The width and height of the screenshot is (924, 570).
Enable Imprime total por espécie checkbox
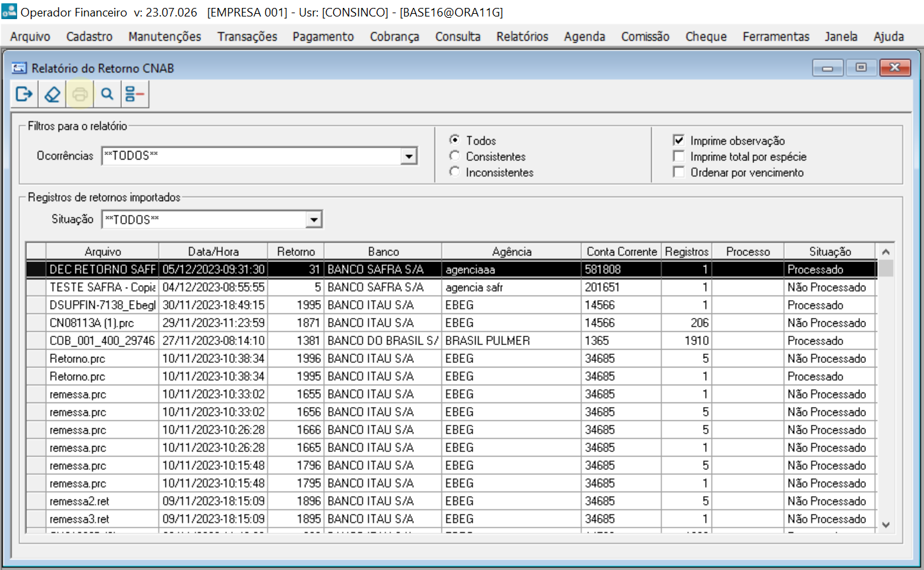point(679,156)
